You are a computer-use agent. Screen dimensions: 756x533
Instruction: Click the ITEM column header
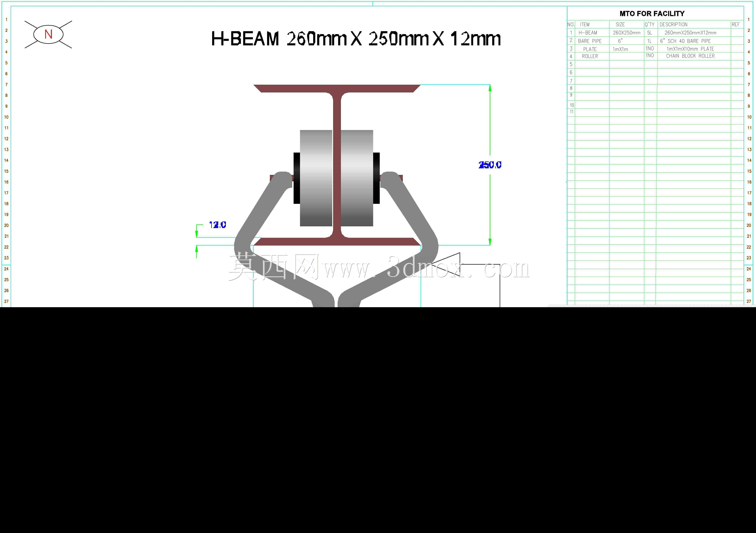pos(585,25)
